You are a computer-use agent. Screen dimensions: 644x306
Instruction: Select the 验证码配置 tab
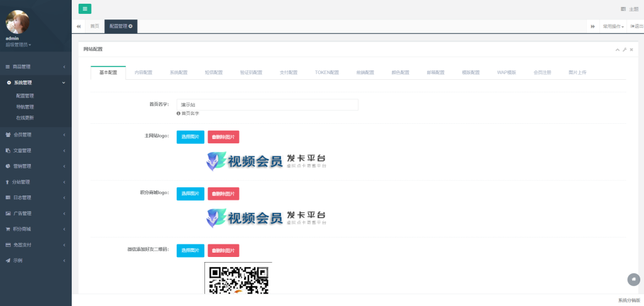point(251,73)
